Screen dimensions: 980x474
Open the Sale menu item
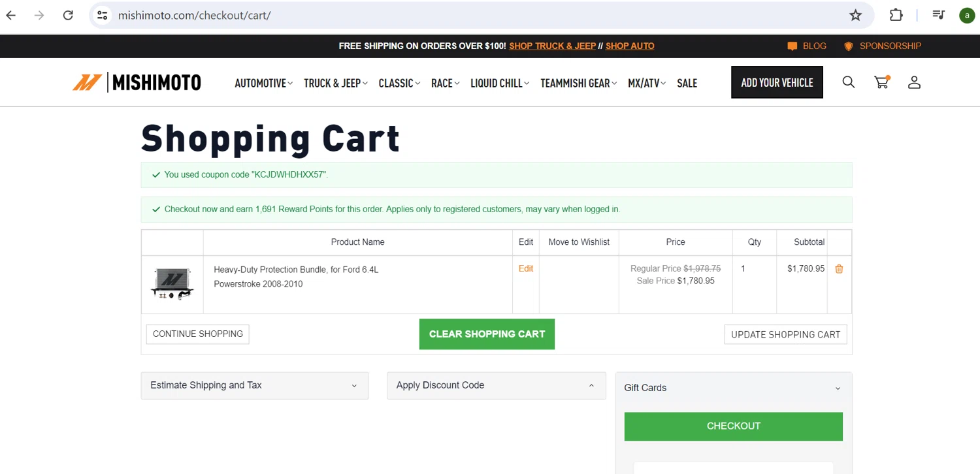pyautogui.click(x=687, y=83)
